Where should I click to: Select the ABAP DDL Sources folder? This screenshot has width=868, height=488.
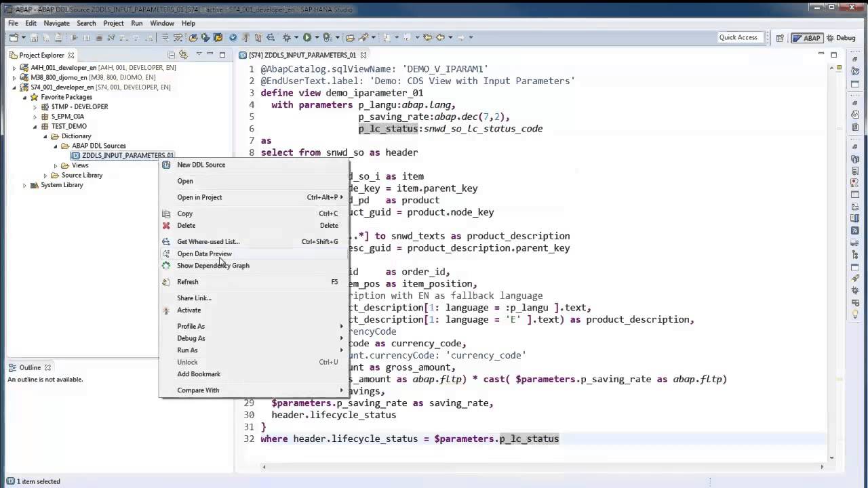pyautogui.click(x=98, y=146)
